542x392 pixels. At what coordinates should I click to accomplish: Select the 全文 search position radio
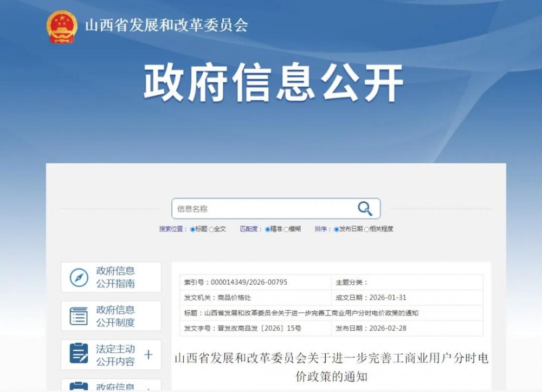tap(211, 229)
